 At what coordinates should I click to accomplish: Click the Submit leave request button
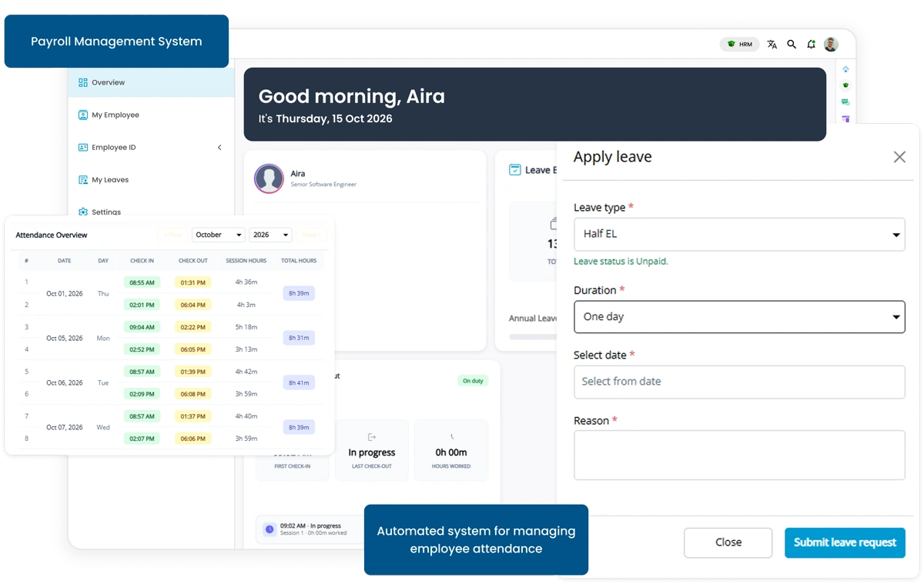click(x=845, y=542)
